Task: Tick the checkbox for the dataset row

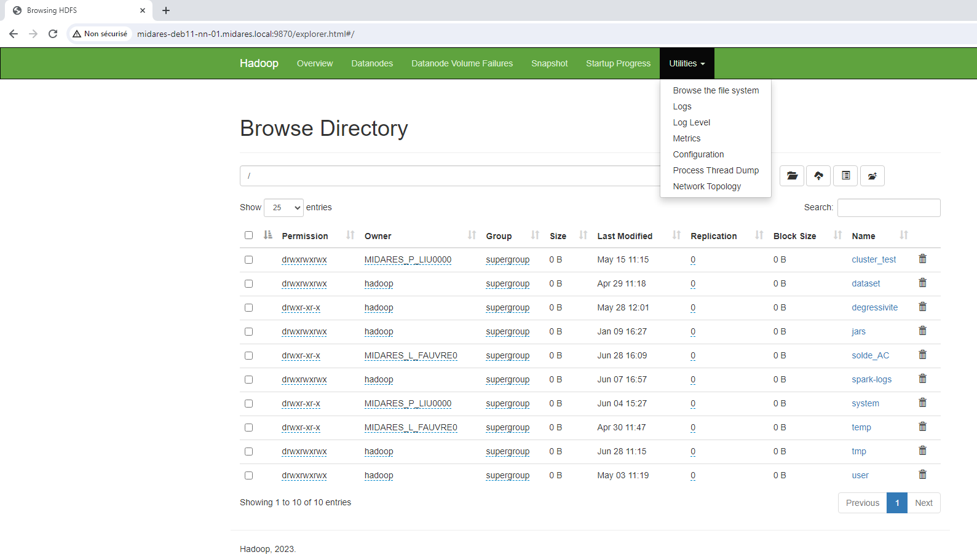Action: 248,284
